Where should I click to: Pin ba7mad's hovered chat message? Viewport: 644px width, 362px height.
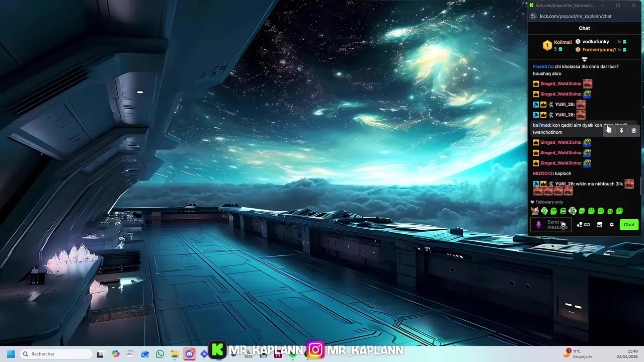pyautogui.click(x=621, y=131)
